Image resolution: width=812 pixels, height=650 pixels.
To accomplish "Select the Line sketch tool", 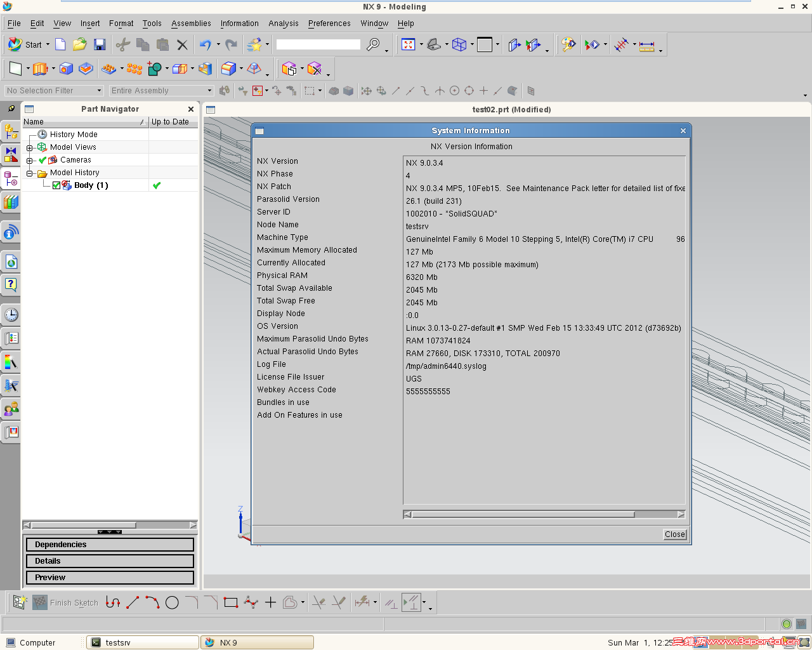I will 133,602.
